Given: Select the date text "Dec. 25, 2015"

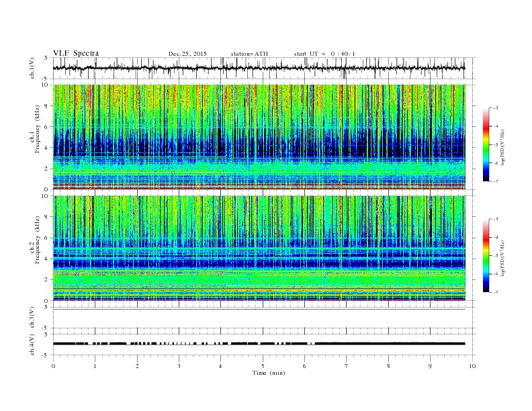Looking at the screenshot, I should point(187,54).
